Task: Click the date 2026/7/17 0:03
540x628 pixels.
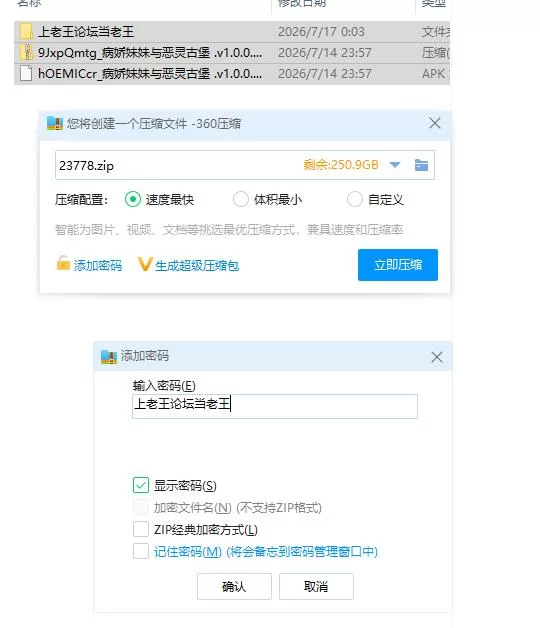Action: 321,32
